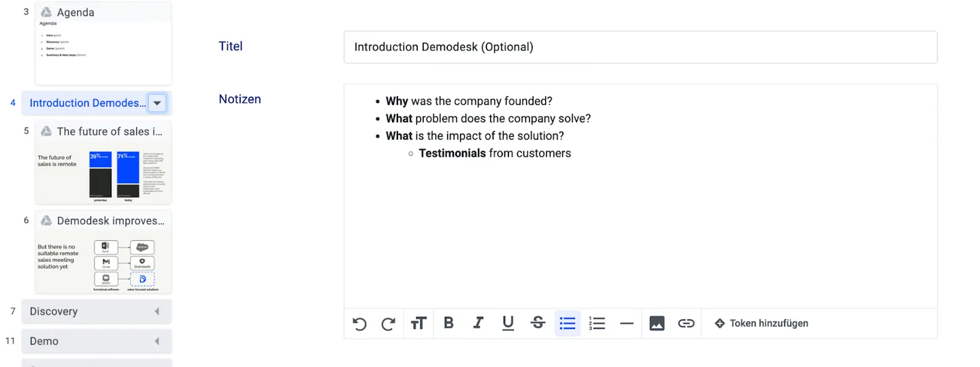The height and width of the screenshot is (367, 980).
Task: Expand the Discovery section arrow
Action: (157, 312)
